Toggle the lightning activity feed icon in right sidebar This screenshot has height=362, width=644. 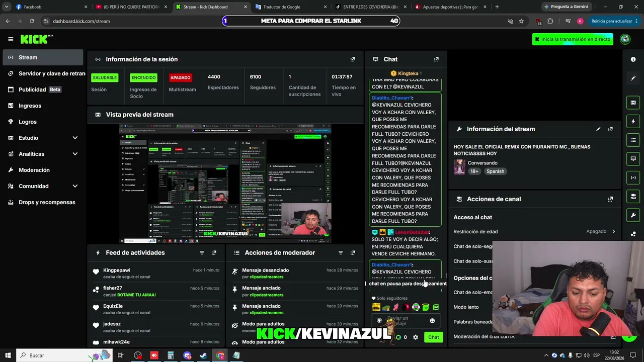point(633,121)
